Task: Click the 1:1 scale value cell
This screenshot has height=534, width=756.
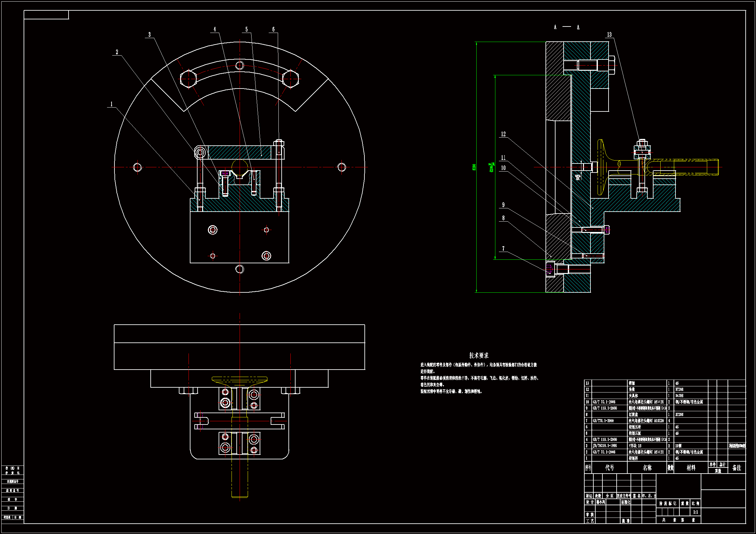Action: click(696, 512)
